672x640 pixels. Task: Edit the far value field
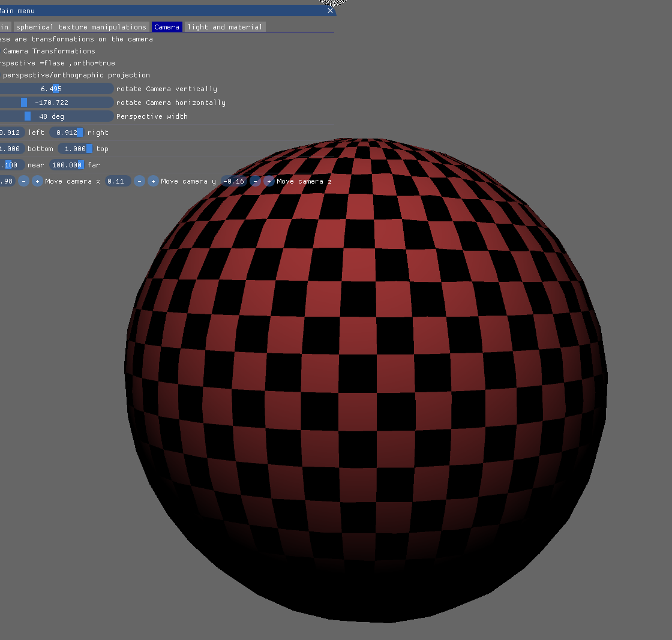point(67,164)
